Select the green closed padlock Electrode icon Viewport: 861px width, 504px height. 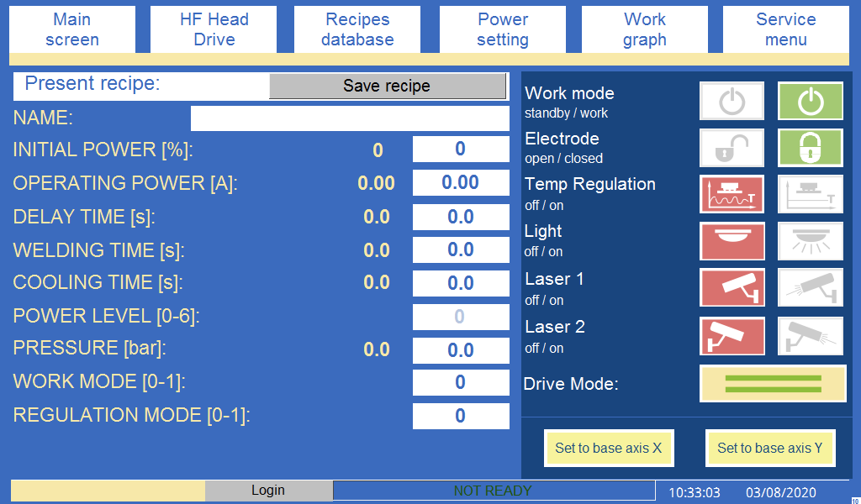[x=810, y=148]
